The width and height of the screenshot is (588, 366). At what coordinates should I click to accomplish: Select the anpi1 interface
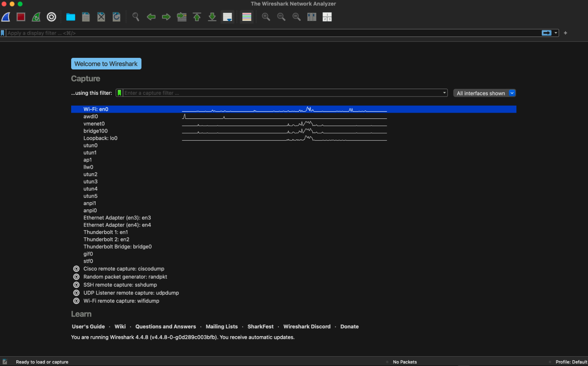pyautogui.click(x=294, y=203)
